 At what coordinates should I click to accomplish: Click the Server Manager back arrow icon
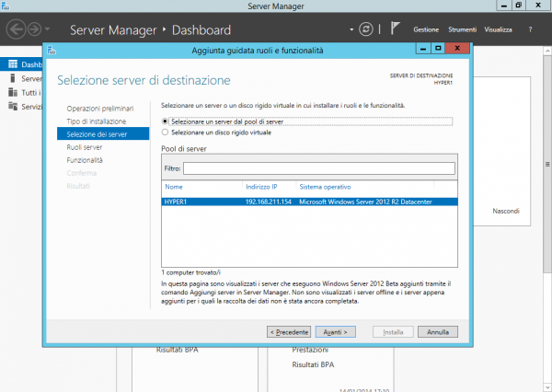tap(16, 29)
